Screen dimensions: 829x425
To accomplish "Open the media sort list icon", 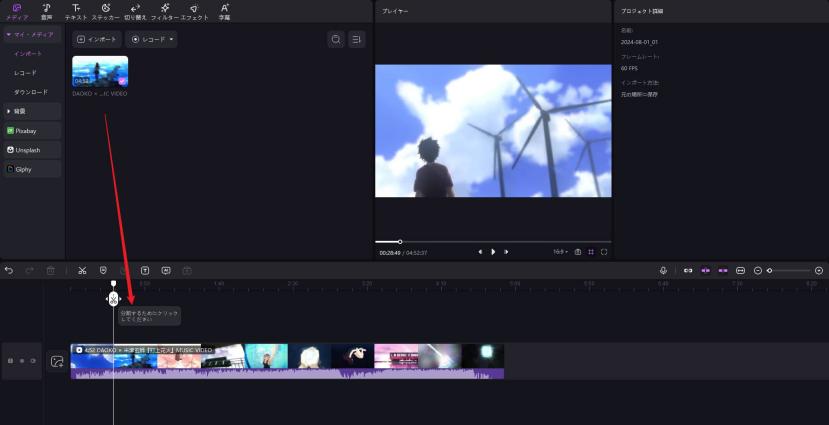I will (357, 40).
